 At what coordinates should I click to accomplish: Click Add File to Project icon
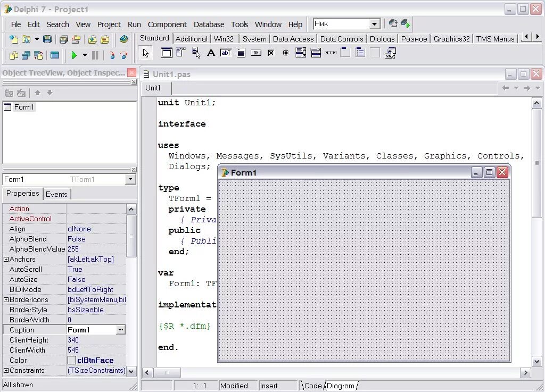(92, 39)
